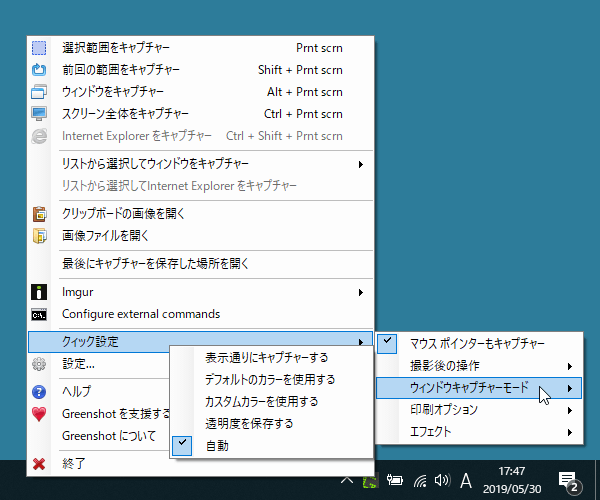Viewport: 600px width, 500px height.
Task: Expand the クイック設定 submenu
Action: point(201,342)
